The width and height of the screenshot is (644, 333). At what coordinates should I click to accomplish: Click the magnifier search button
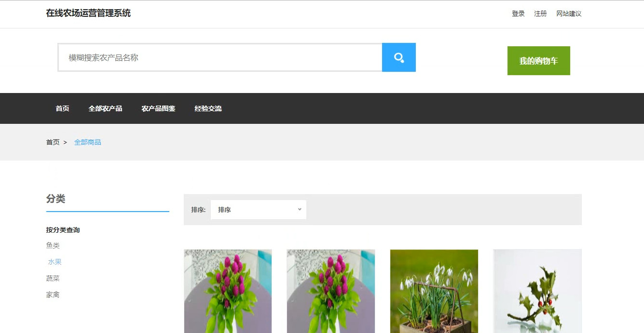click(x=399, y=57)
